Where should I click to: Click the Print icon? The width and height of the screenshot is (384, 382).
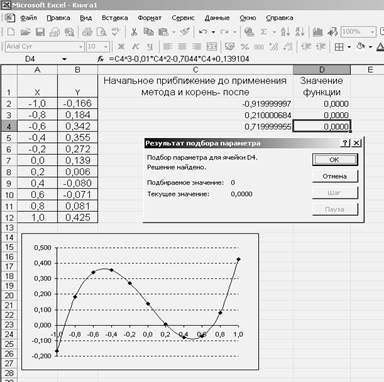coord(87,32)
